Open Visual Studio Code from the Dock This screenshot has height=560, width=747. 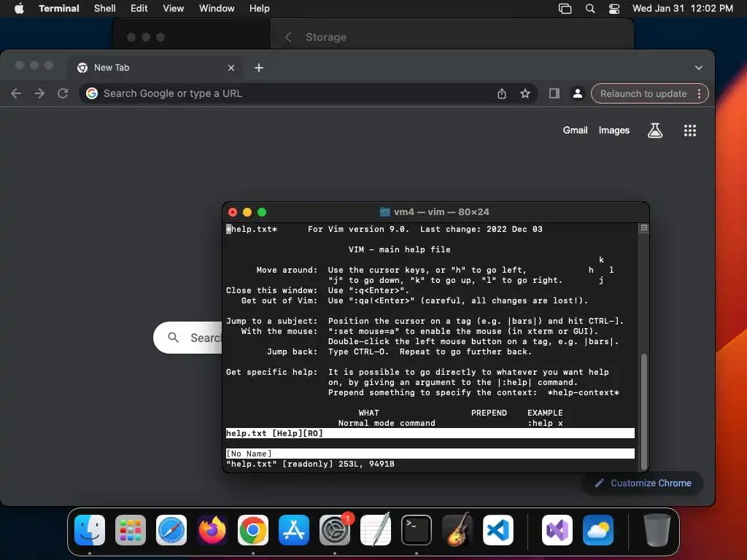pos(498,530)
